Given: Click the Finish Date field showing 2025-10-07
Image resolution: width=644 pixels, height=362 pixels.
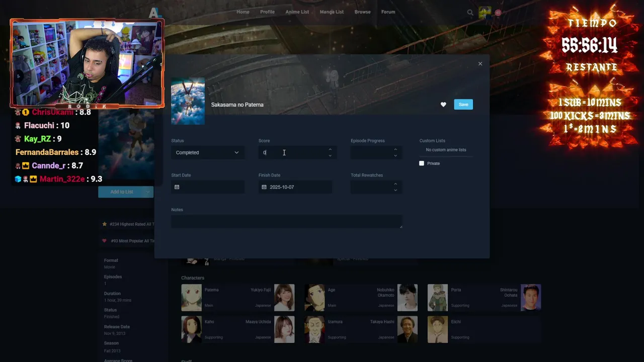Looking at the screenshot, I should 295,187.
